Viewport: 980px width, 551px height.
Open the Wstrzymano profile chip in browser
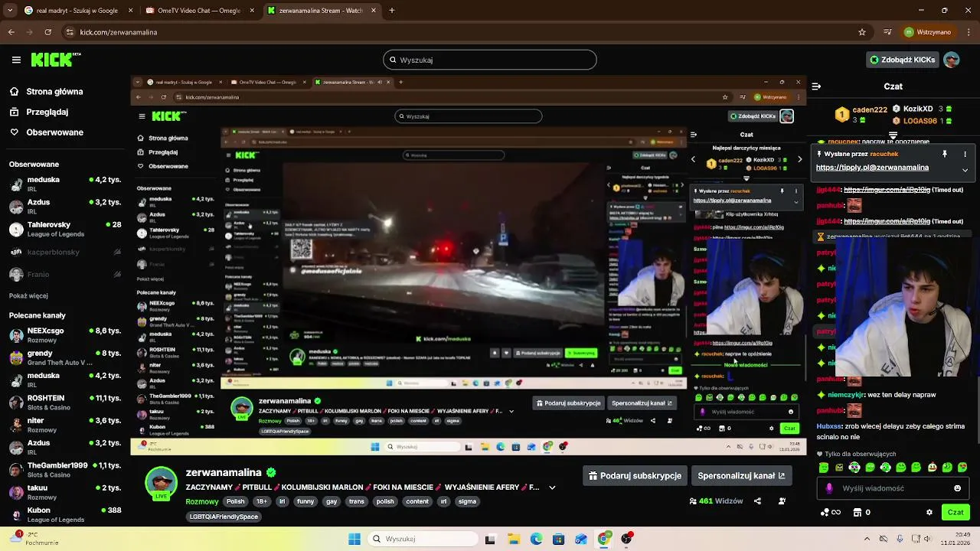click(929, 32)
